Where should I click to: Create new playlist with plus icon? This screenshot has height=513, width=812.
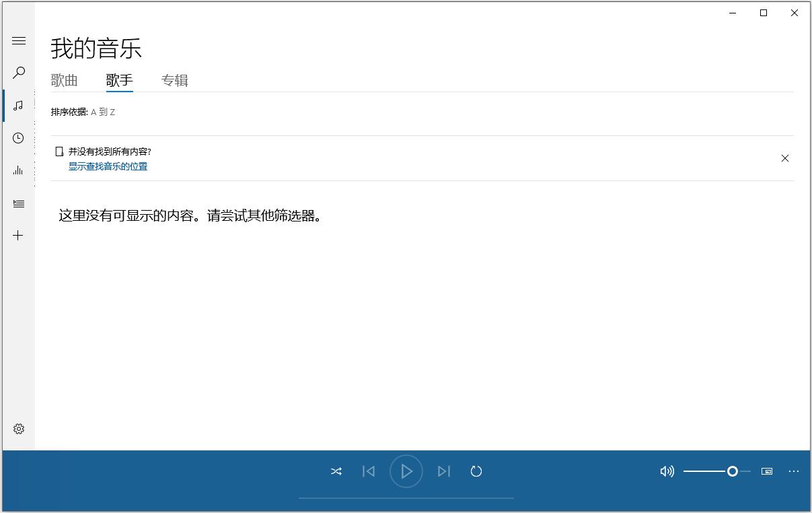(19, 235)
